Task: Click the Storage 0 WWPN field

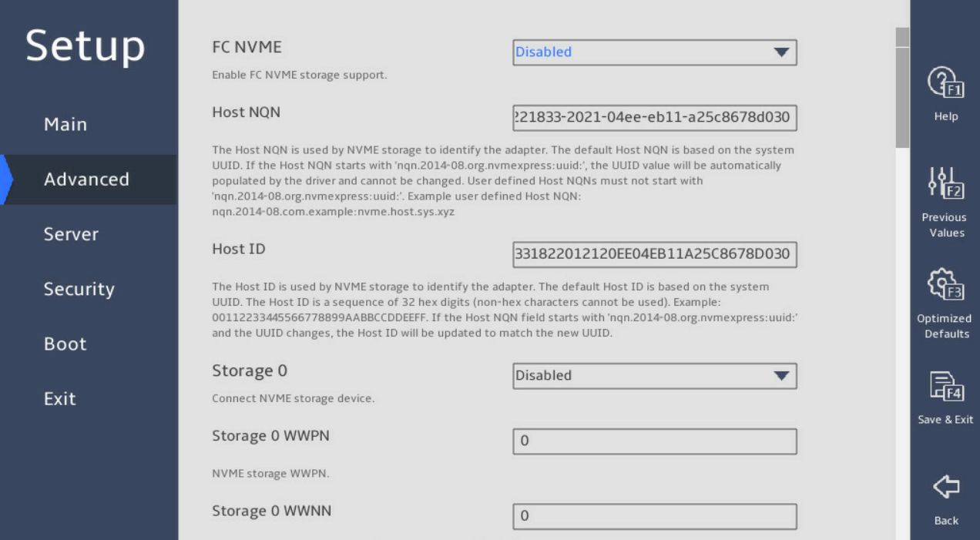Action: pyautogui.click(x=654, y=441)
